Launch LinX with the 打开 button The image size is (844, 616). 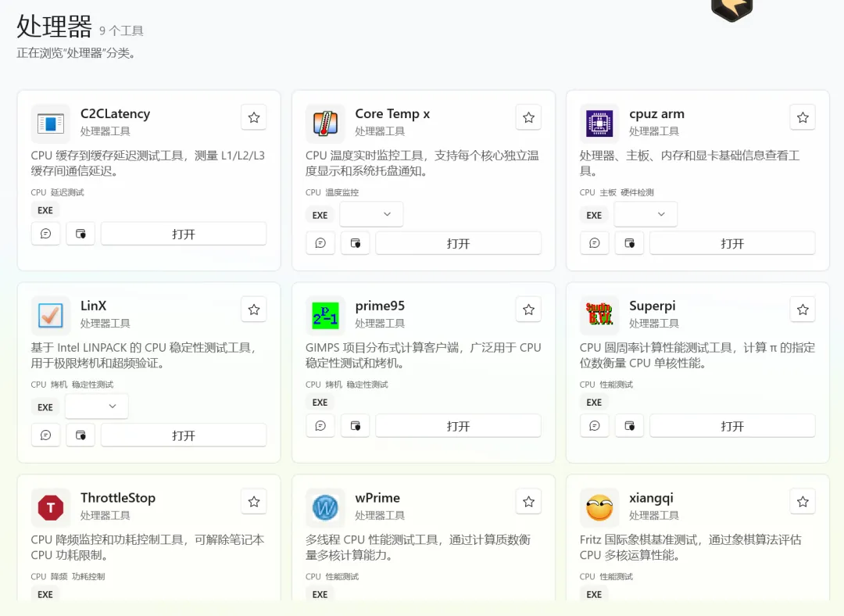coord(184,435)
